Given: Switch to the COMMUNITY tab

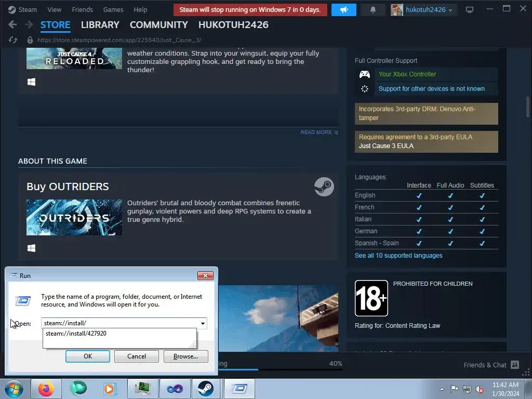Looking at the screenshot, I should [159, 25].
